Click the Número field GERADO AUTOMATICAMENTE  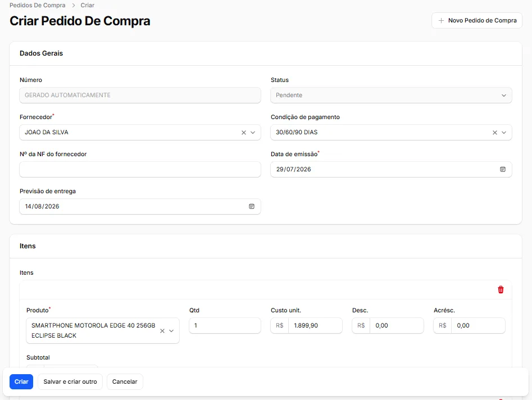coord(140,96)
